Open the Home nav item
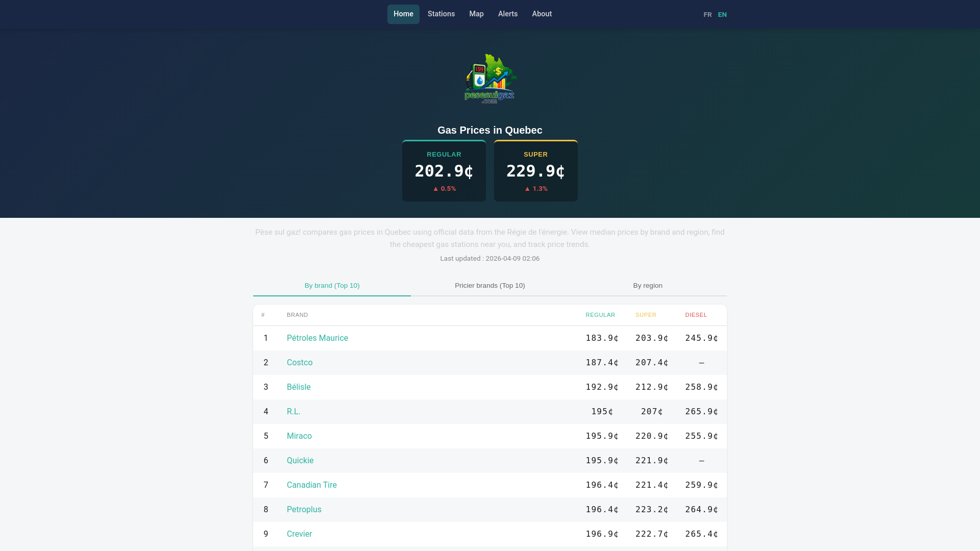The image size is (980, 551). tap(403, 14)
